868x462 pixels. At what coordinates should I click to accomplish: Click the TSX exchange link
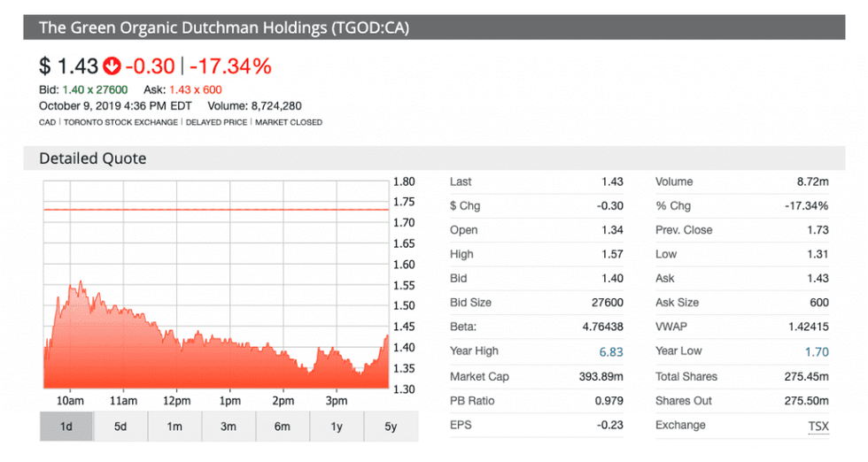(818, 426)
